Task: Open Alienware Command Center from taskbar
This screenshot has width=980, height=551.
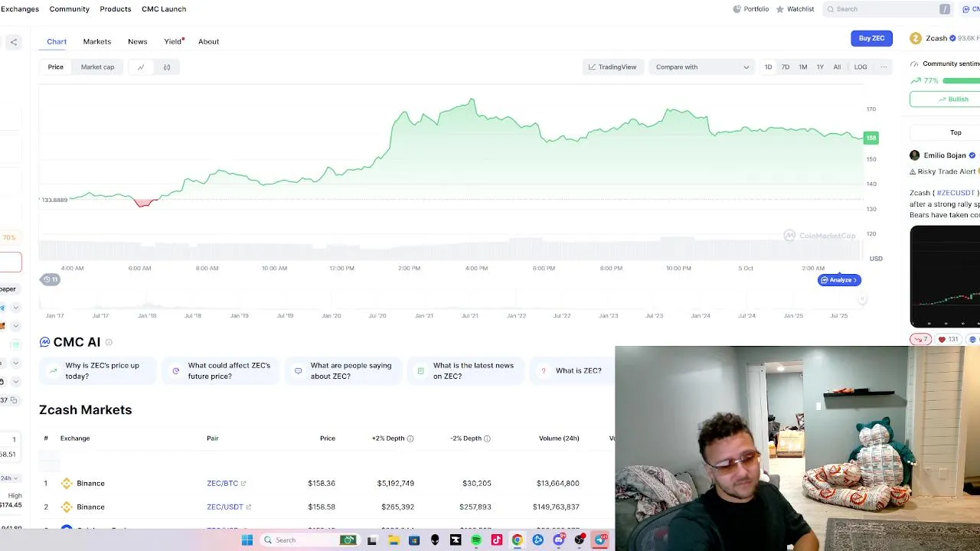Action: (434, 540)
